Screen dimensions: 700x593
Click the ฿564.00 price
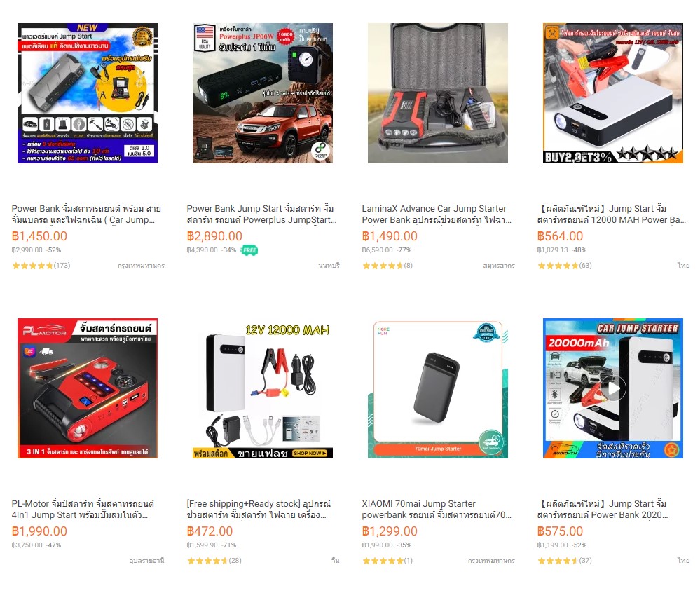561,236
